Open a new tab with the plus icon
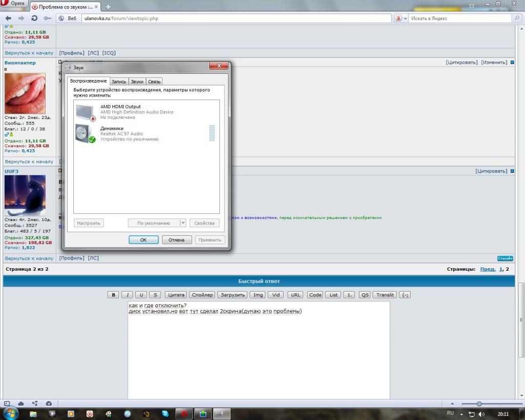The width and height of the screenshot is (525, 420). point(108,7)
